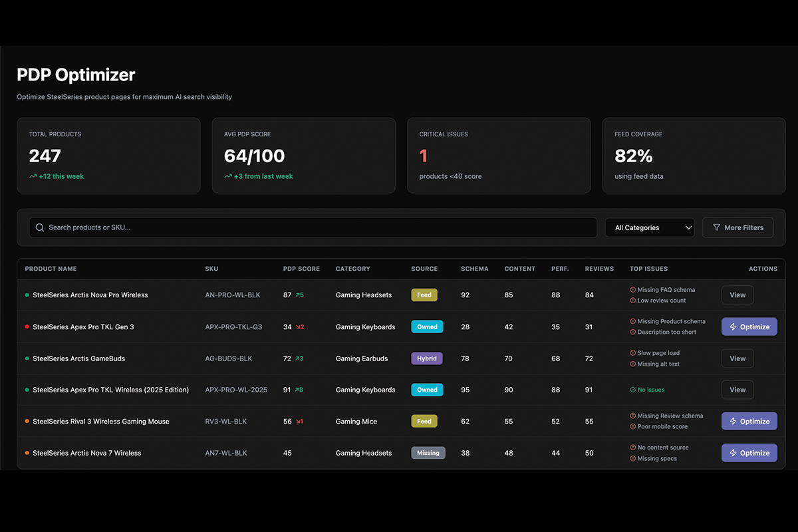798x532 pixels.
Task: Sort by the SKU column header
Action: click(x=211, y=269)
